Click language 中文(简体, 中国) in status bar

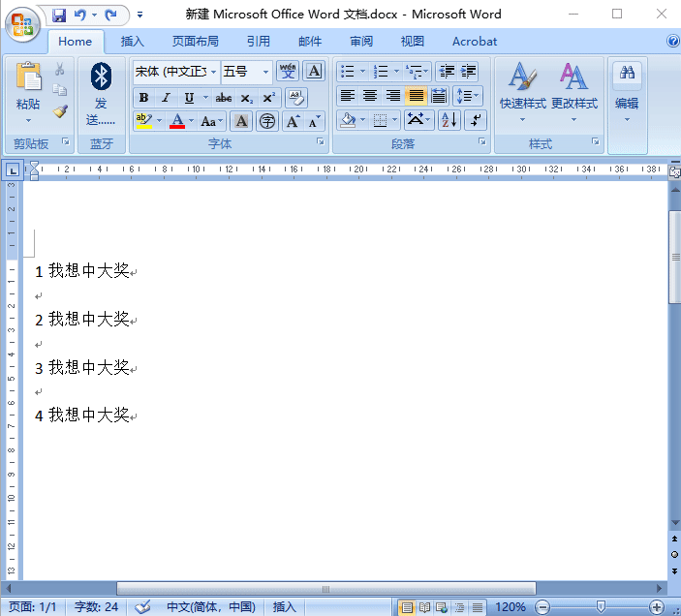[x=211, y=606]
